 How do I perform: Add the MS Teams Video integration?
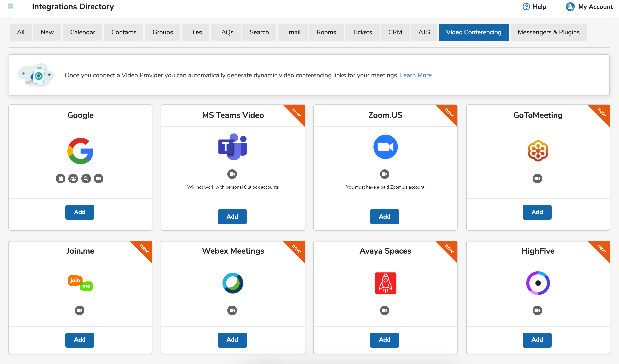pyautogui.click(x=232, y=217)
